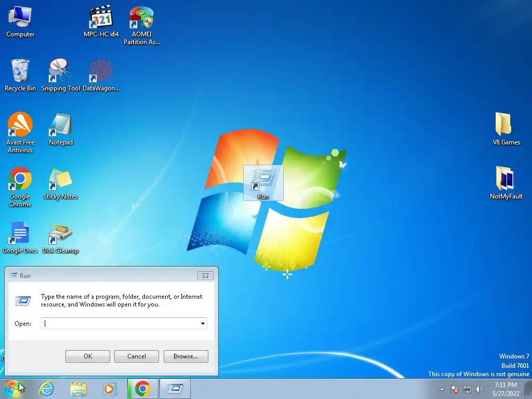Select the NotMyFault folder

(506, 183)
